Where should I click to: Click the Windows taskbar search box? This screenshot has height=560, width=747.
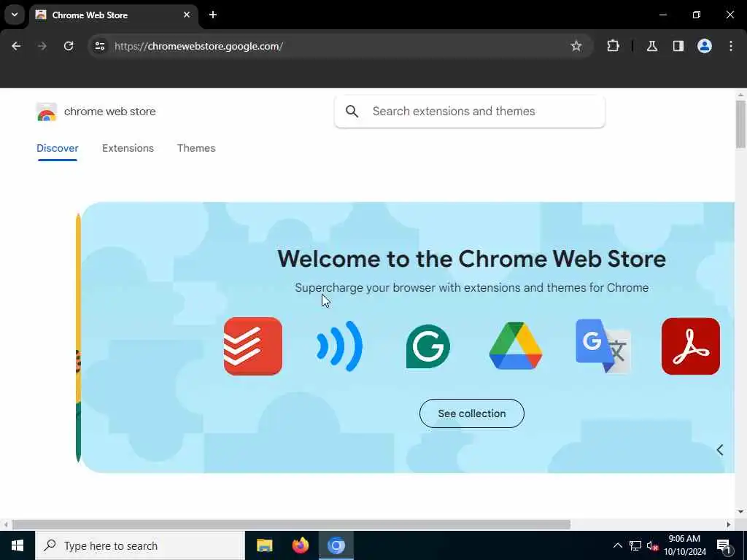tap(139, 545)
